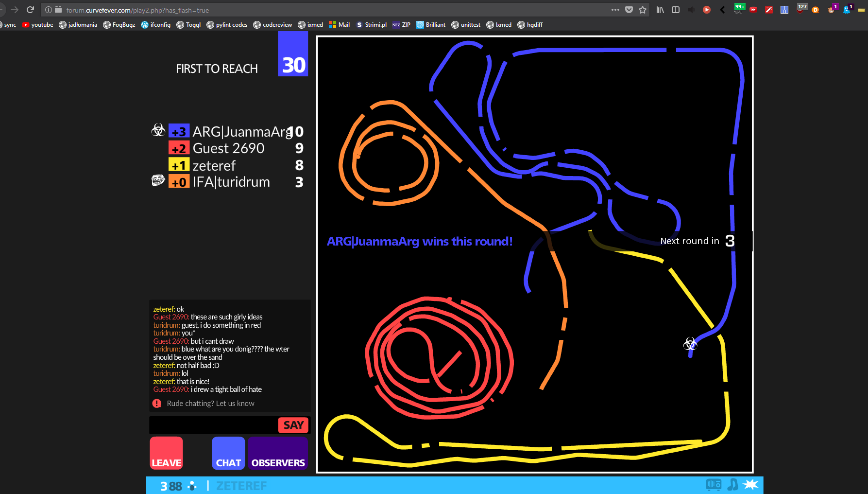Open the extension showing the 99+ badge
Viewport: 868px width, 494px height.
[x=739, y=9]
